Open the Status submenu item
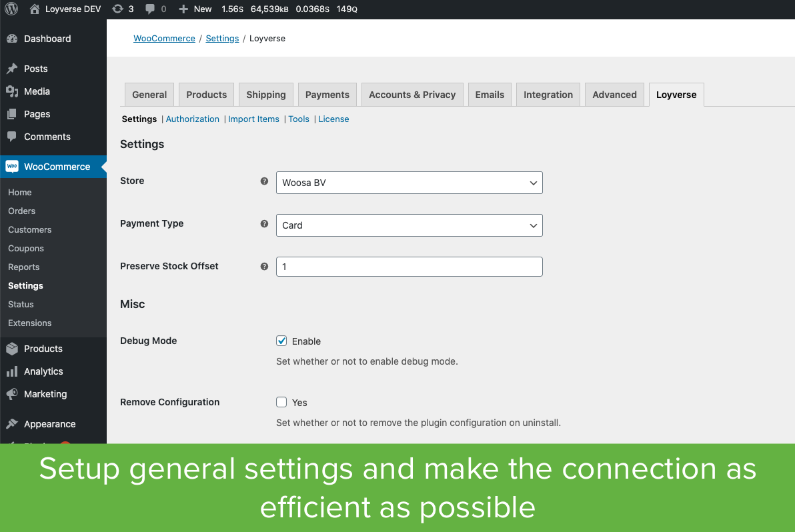 21,304
